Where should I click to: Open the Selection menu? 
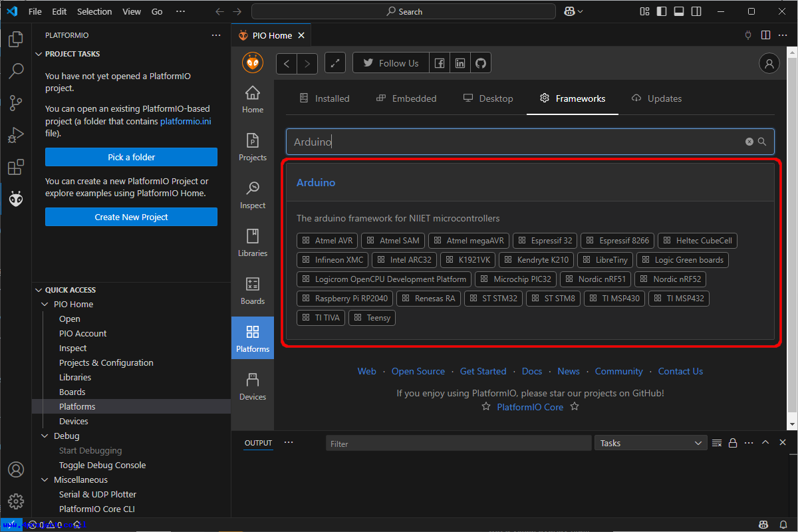(x=94, y=11)
